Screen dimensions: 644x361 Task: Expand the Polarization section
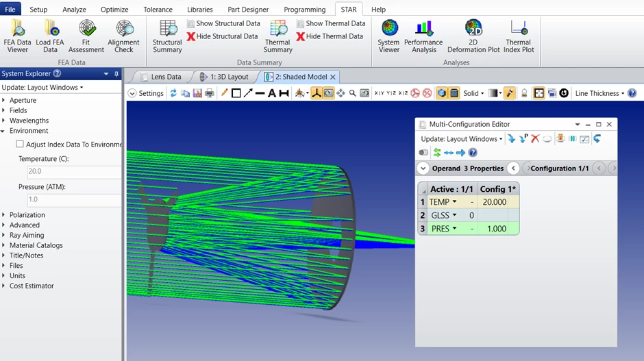click(3, 215)
